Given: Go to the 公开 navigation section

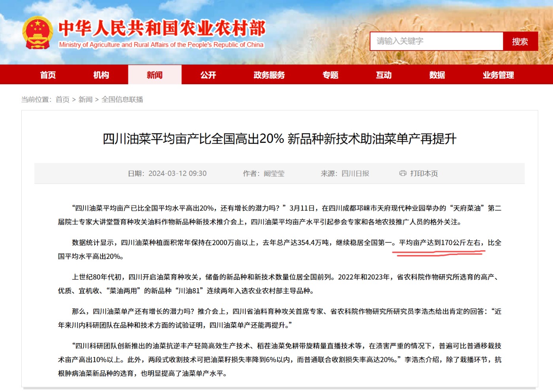Looking at the screenshot, I should [208, 75].
